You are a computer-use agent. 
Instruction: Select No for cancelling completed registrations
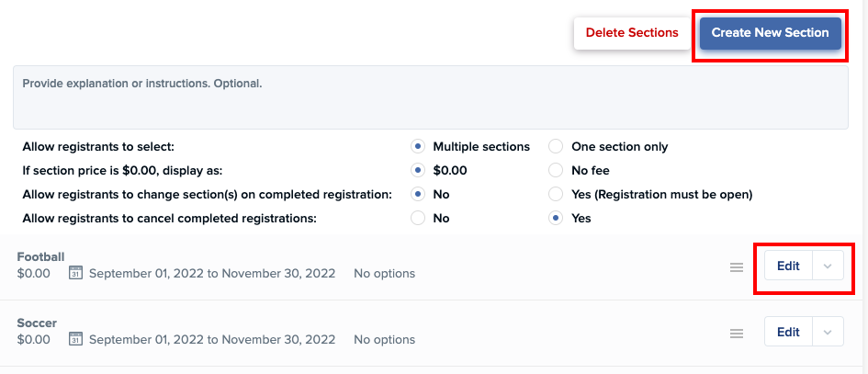tap(418, 219)
